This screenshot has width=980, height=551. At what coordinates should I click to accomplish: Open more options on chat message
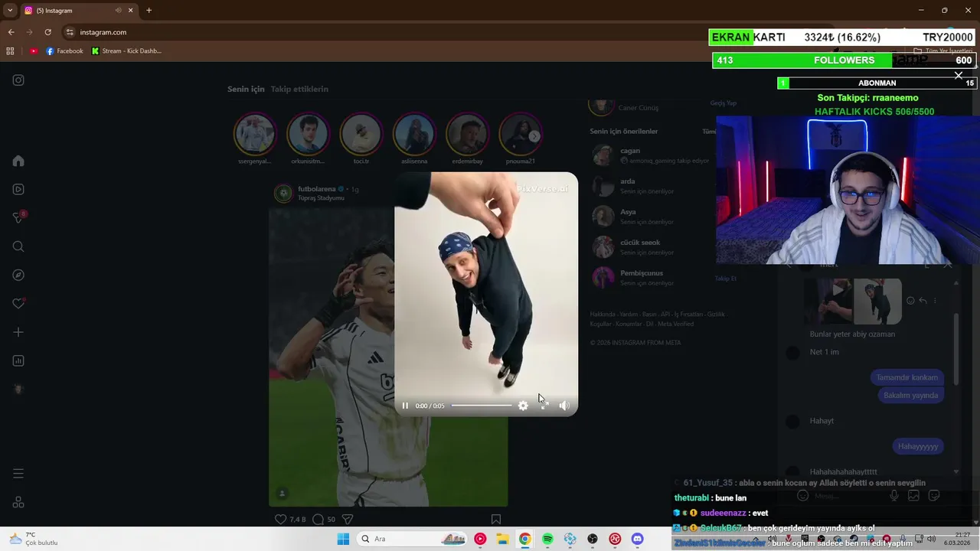935,301
